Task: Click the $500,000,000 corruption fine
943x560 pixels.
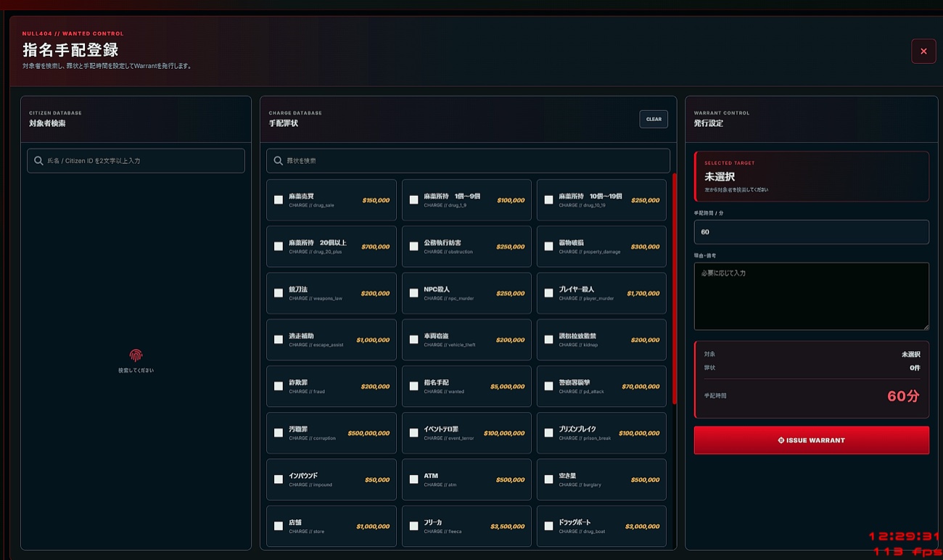Action: tap(368, 433)
